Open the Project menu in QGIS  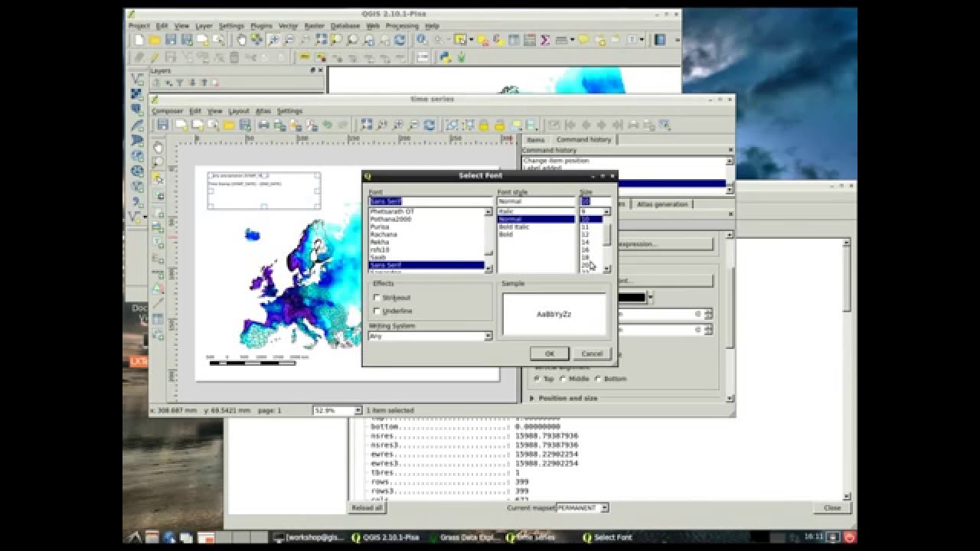coord(139,26)
